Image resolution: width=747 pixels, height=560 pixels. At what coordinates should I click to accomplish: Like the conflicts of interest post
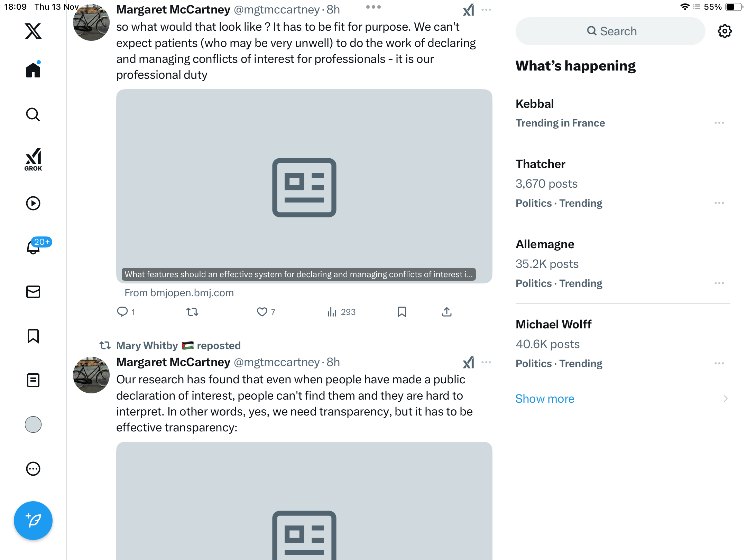(x=262, y=312)
